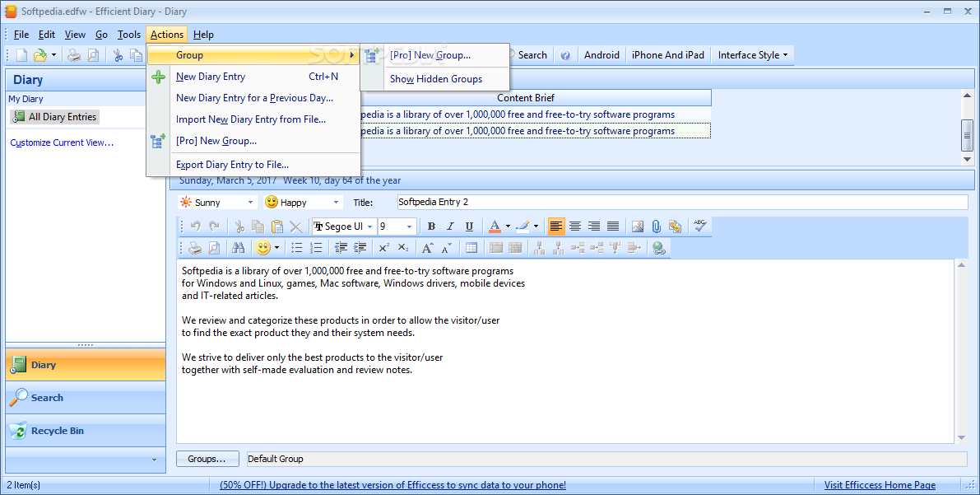
Task: Open the Visit Efficcess Home Page link
Action: click(x=880, y=485)
